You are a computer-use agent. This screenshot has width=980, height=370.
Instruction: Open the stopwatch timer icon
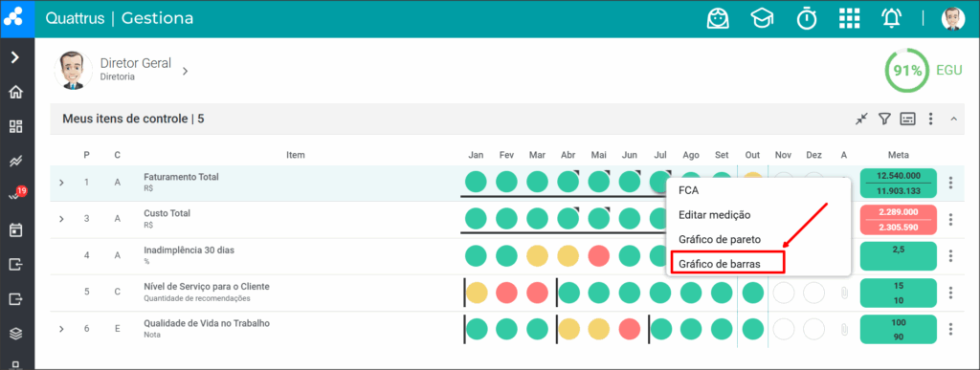coord(806,19)
